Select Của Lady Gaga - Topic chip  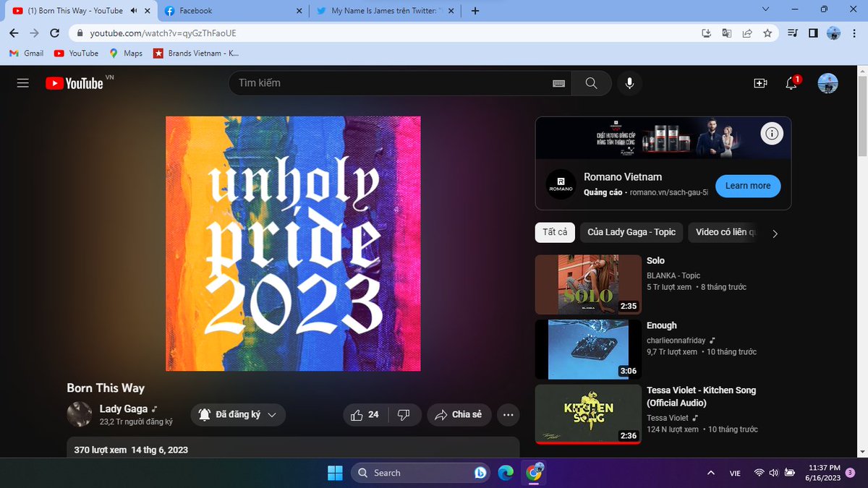click(x=631, y=232)
